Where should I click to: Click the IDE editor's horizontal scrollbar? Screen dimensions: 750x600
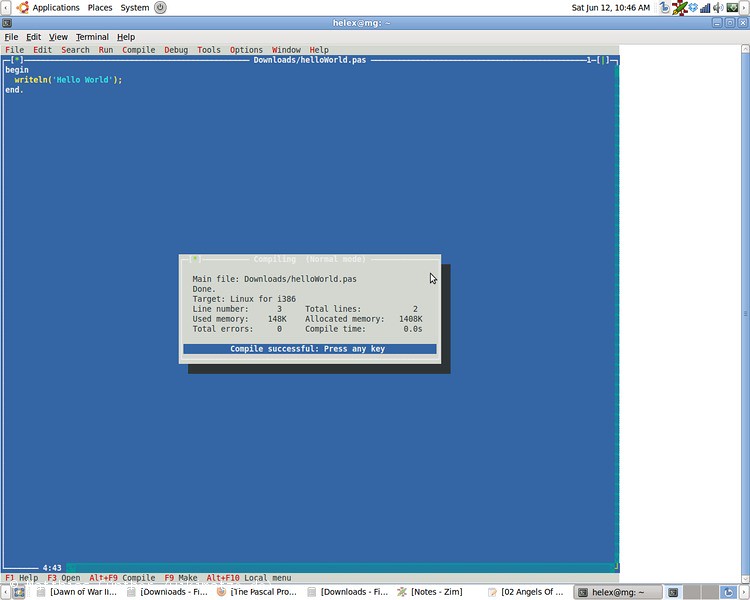340,568
